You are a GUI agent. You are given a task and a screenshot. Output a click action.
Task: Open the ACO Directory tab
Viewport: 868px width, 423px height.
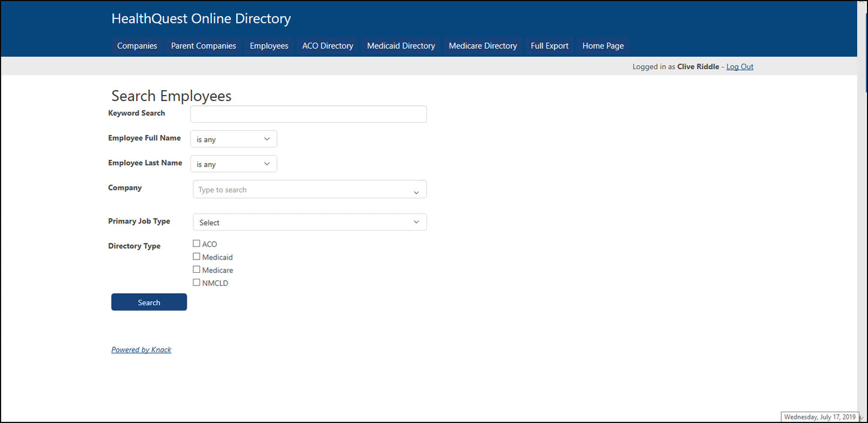pyautogui.click(x=327, y=46)
